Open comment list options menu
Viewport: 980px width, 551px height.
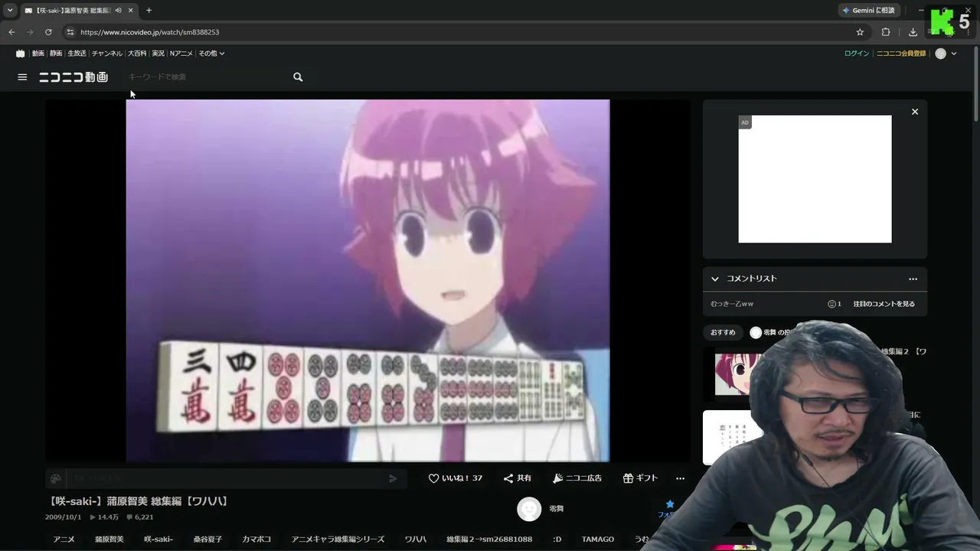coord(913,279)
